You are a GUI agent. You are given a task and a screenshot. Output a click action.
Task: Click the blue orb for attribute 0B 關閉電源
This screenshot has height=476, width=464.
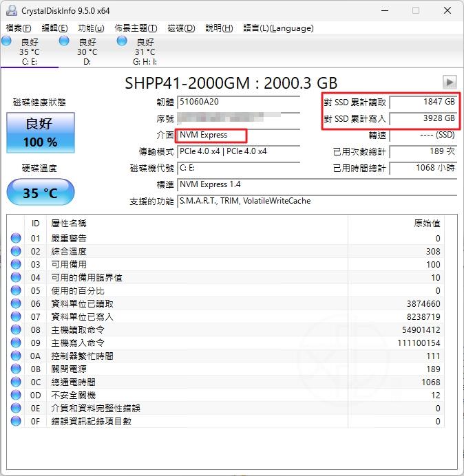[x=16, y=369]
